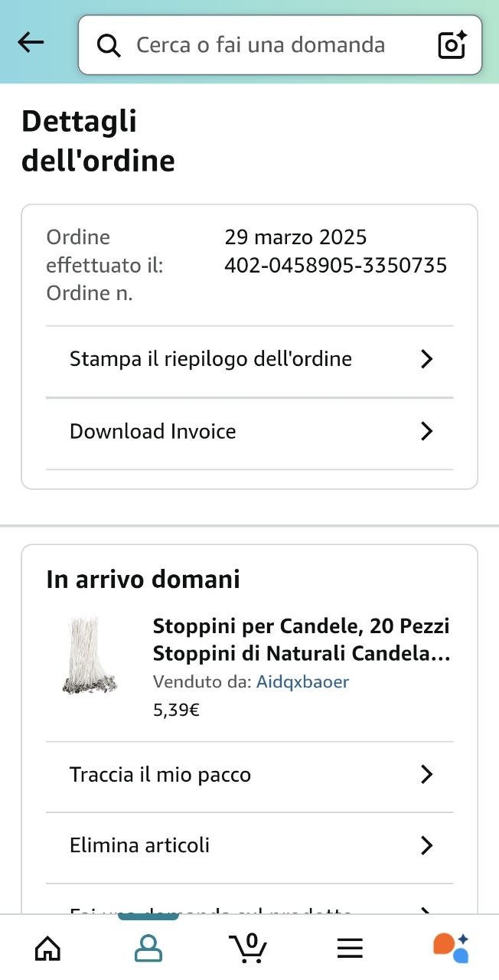Open Stoppini per Candele product title
This screenshot has height=980, width=499.
tap(301, 640)
